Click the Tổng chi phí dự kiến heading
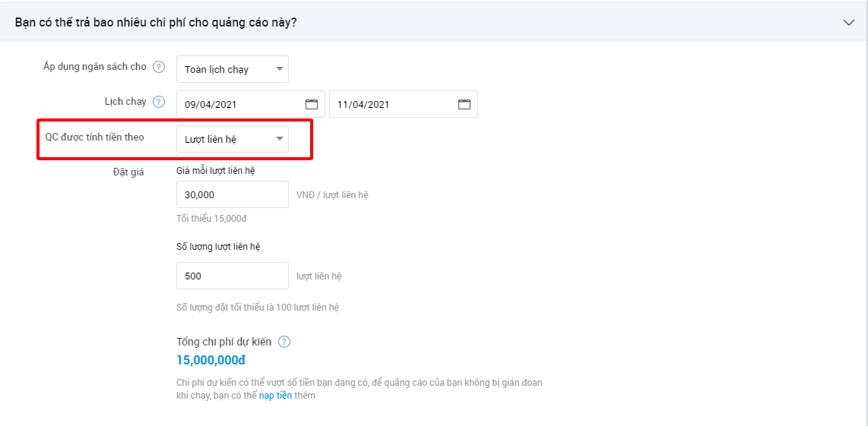The image size is (868, 426). pyautogui.click(x=223, y=342)
